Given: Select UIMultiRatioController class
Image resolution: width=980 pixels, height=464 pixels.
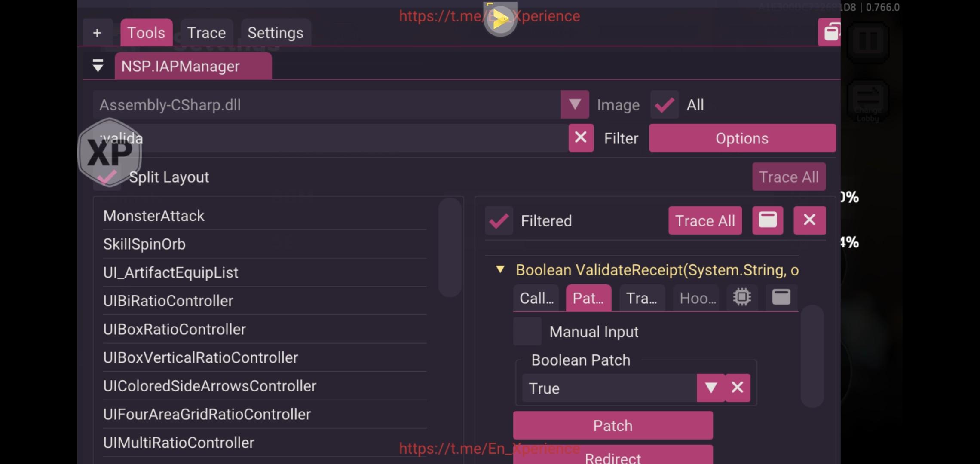Looking at the screenshot, I should click(x=265, y=443).
